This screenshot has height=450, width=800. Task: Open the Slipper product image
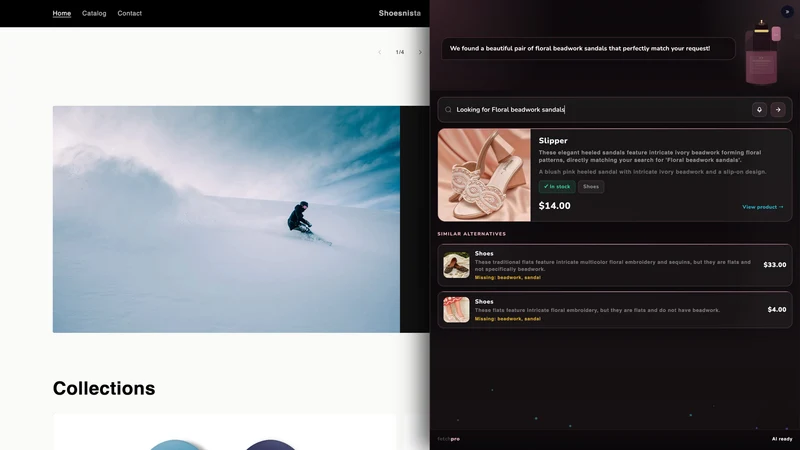[484, 175]
